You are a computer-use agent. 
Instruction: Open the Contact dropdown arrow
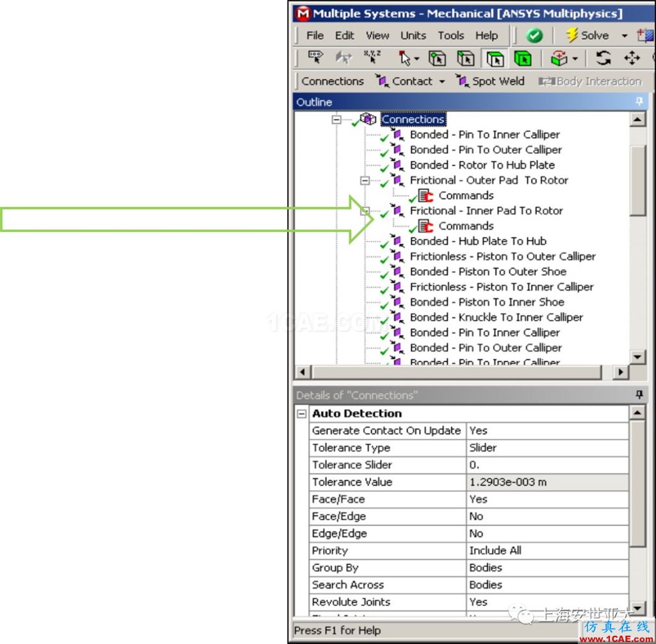[442, 81]
